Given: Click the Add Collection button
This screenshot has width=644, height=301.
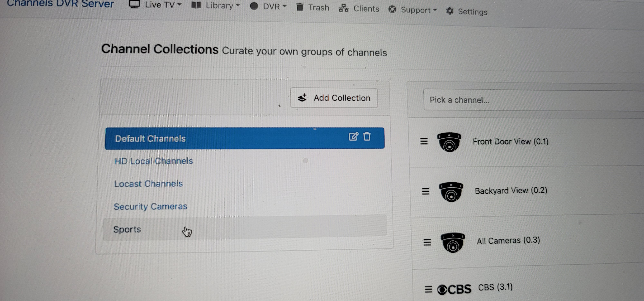Looking at the screenshot, I should [x=334, y=98].
